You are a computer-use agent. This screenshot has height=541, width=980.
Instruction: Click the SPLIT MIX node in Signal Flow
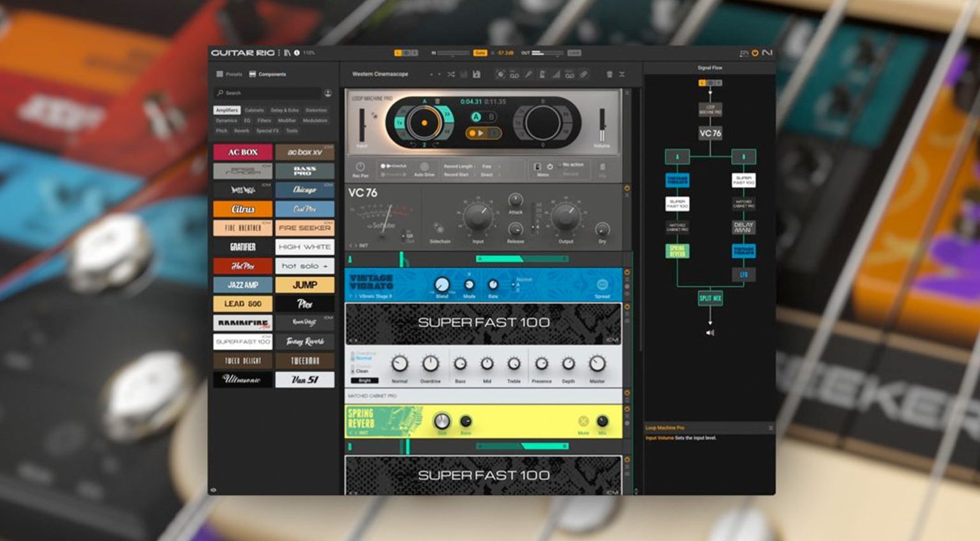[x=710, y=300]
